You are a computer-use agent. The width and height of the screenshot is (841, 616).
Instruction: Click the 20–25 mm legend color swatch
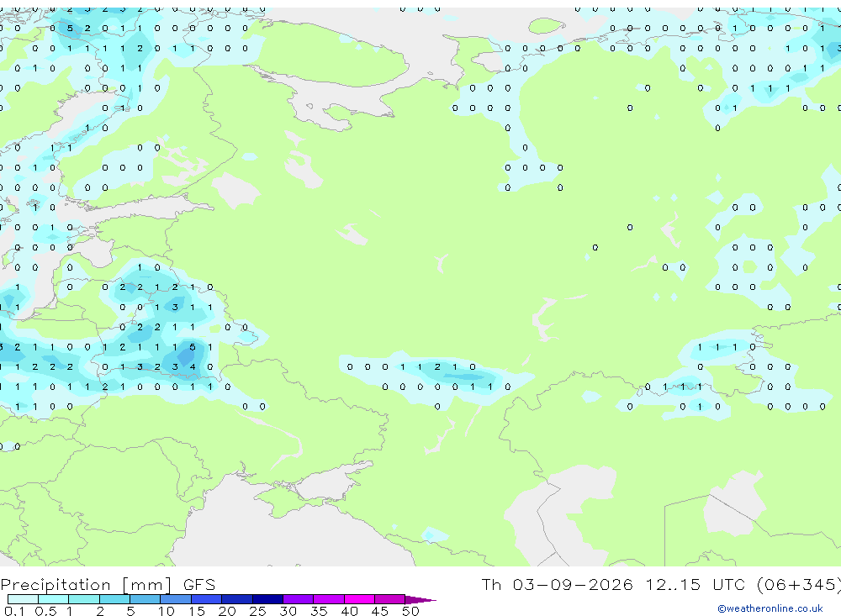point(236,599)
